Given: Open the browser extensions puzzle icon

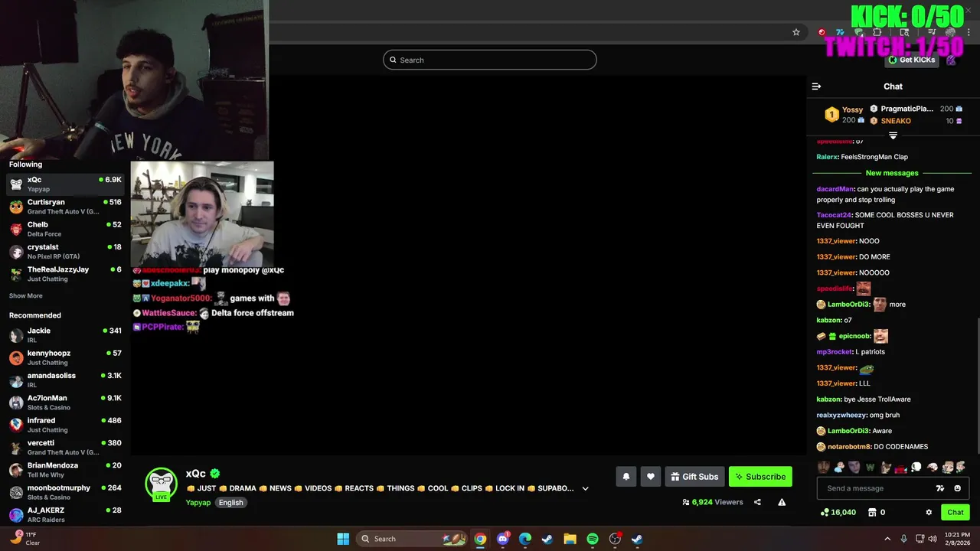Looking at the screenshot, I should click(877, 32).
